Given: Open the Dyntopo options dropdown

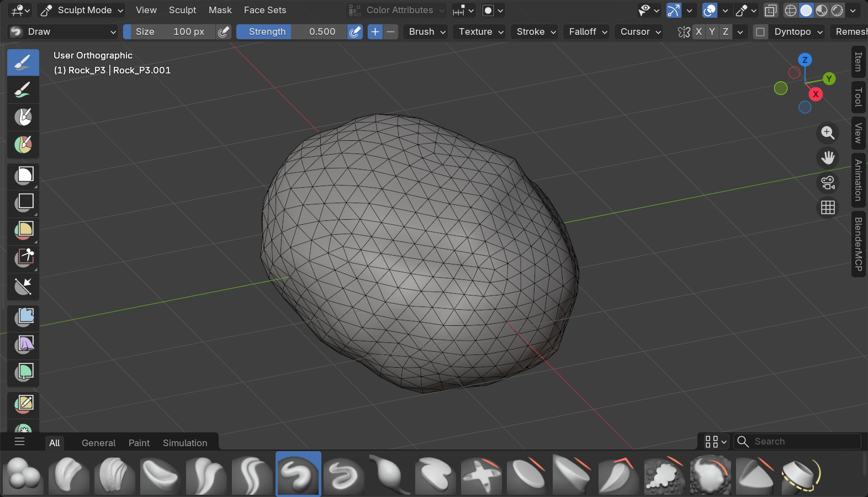Looking at the screenshot, I should (x=798, y=32).
